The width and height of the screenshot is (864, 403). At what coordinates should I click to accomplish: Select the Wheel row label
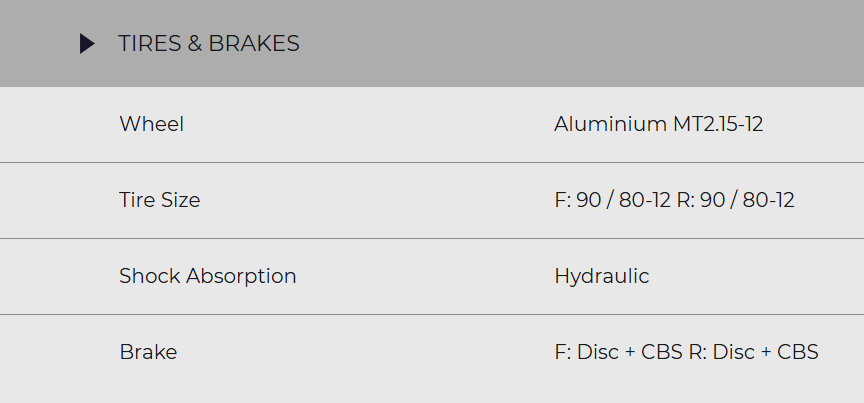(151, 124)
